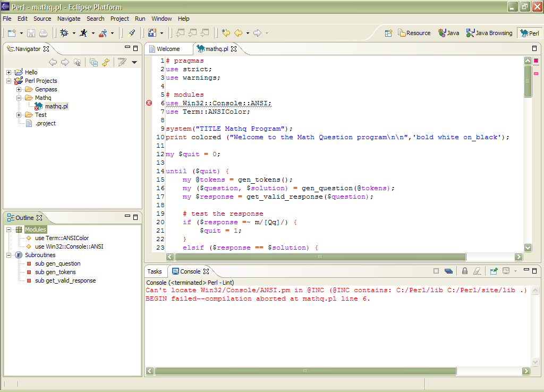544x392 pixels.
Task: Expand the Genpass project folder
Action: pos(19,89)
